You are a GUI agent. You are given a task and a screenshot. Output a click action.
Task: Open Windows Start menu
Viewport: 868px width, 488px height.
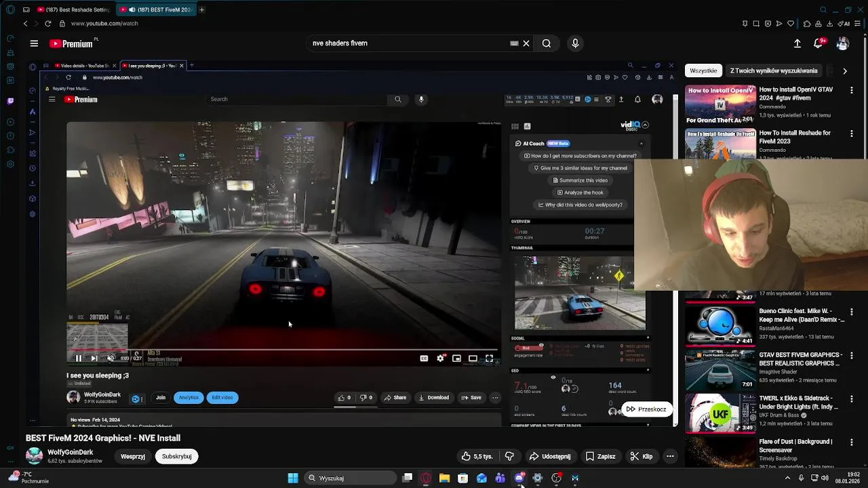(293, 478)
